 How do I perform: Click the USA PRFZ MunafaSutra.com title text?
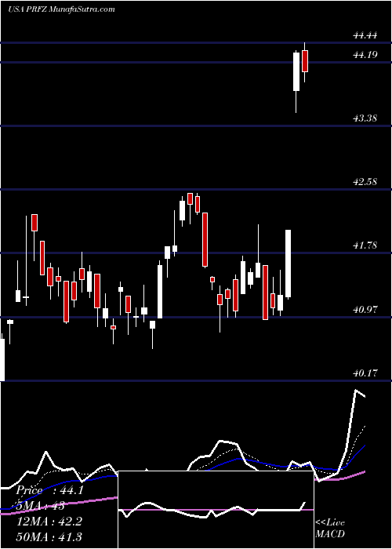(61, 9)
